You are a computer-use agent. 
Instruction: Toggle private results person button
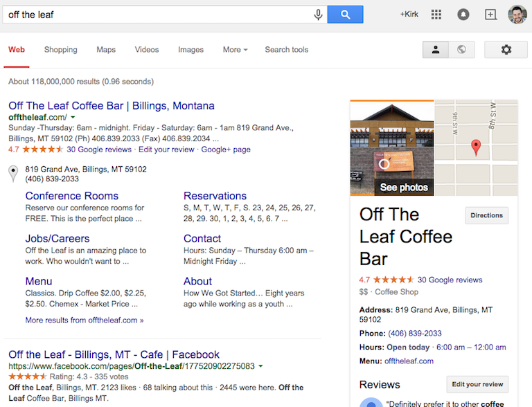[436, 50]
